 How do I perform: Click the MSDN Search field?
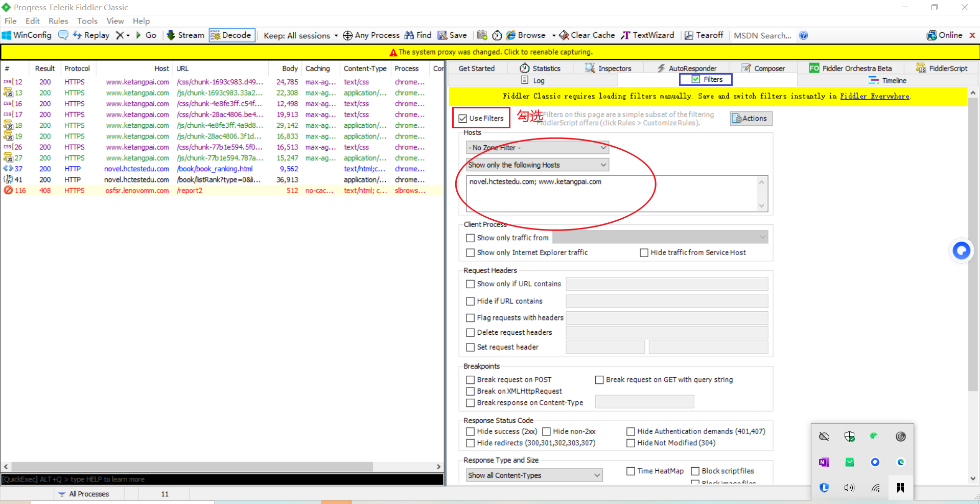point(762,35)
